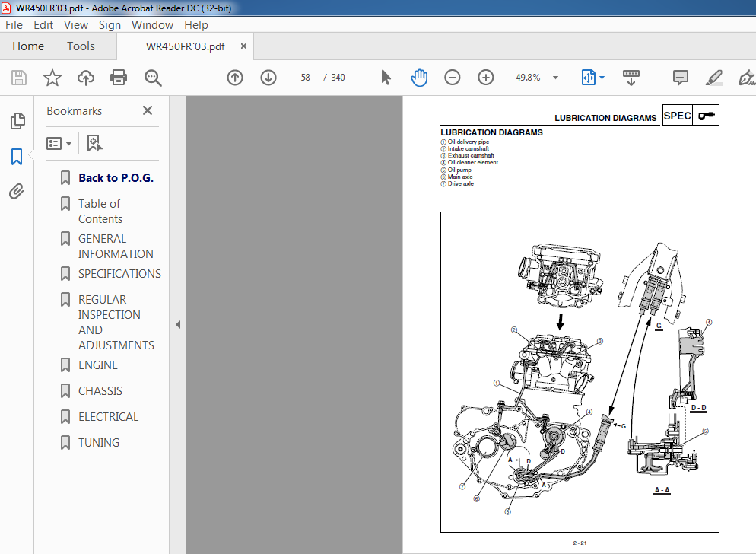Open the zoom level dropdown

pos(555,78)
